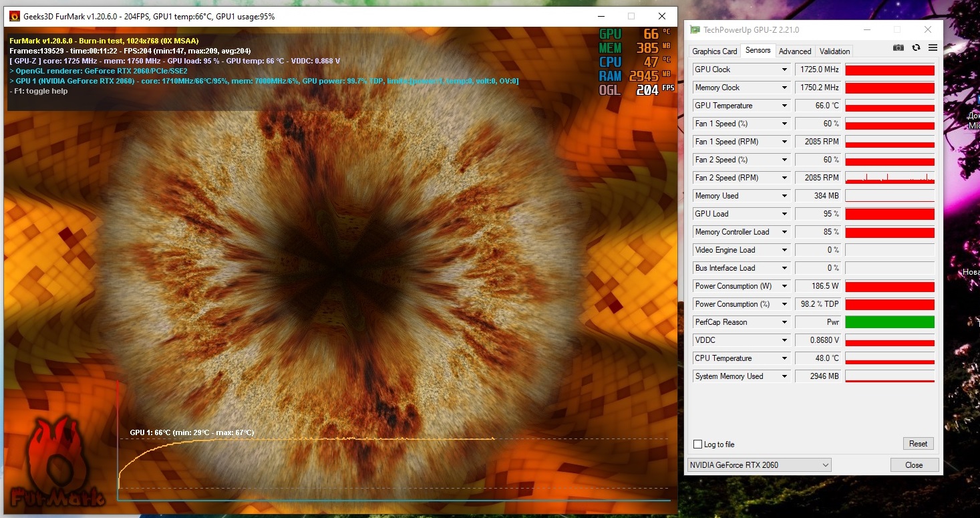Expand the Memory Controller Load dropdown
The height and width of the screenshot is (518, 980).
pos(784,232)
